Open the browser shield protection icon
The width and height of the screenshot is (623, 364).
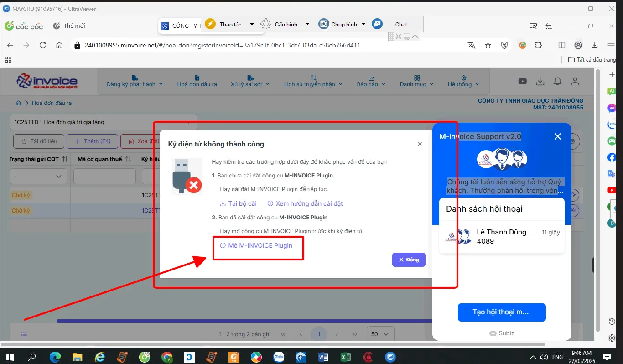[x=504, y=45]
